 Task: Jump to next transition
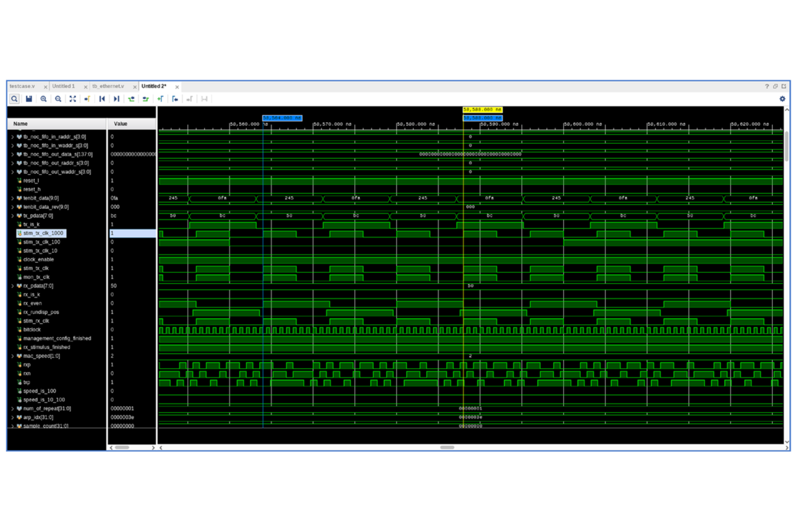tap(145, 99)
